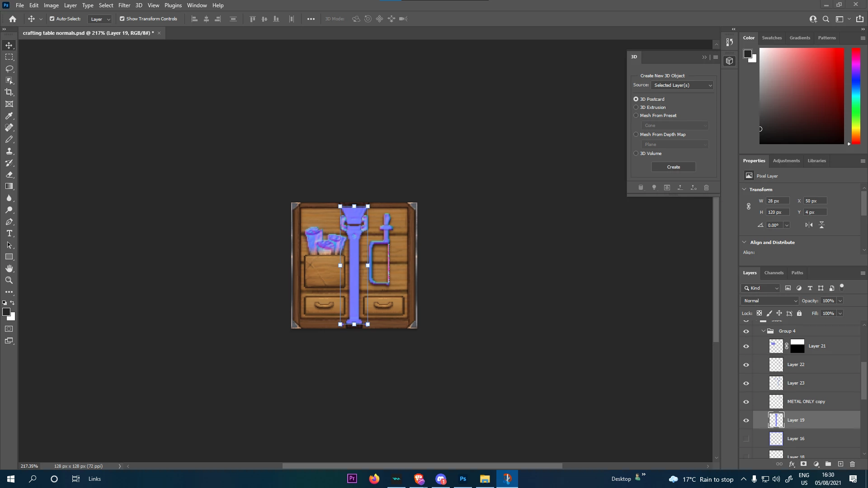The image size is (868, 488).
Task: Select the Lasso tool
Action: [9, 69]
